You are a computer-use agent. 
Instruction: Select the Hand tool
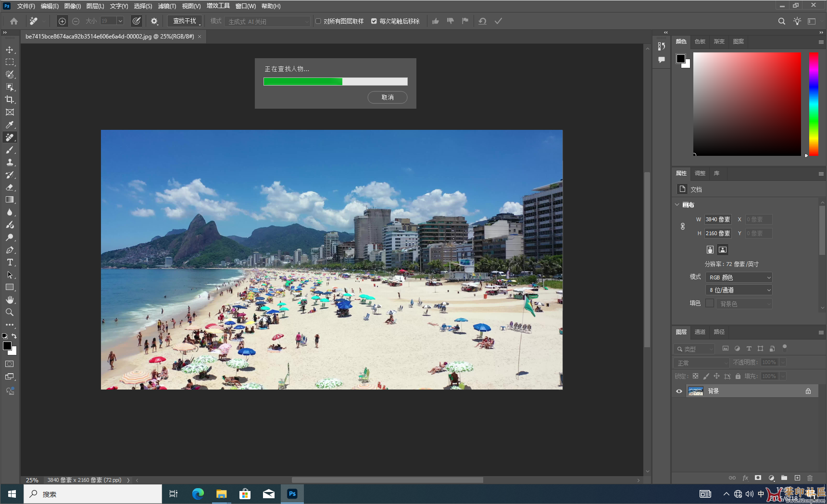(10, 300)
